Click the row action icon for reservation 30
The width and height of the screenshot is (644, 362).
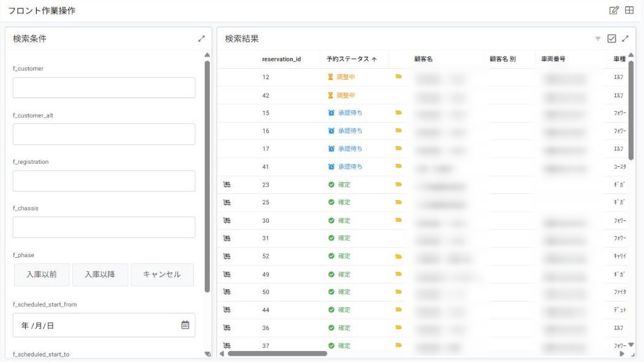tap(227, 220)
